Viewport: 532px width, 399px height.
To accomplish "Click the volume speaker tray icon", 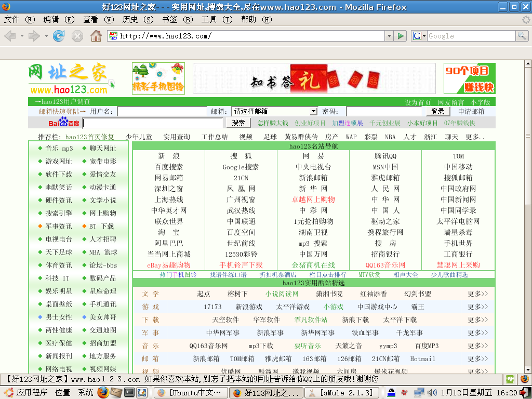I will (432, 393).
